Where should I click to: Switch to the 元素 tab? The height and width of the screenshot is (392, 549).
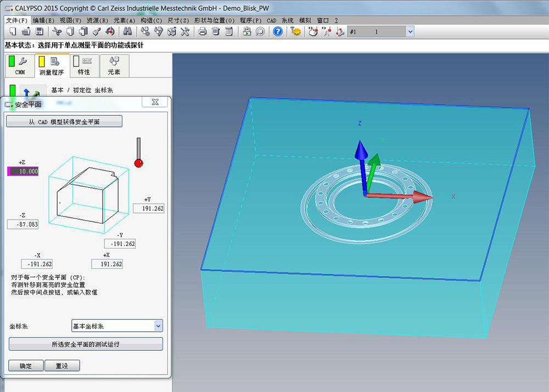[114, 65]
